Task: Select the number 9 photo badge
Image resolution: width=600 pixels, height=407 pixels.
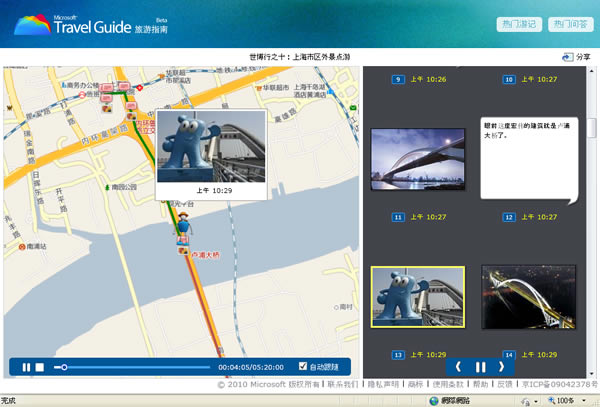Action: tap(398, 80)
